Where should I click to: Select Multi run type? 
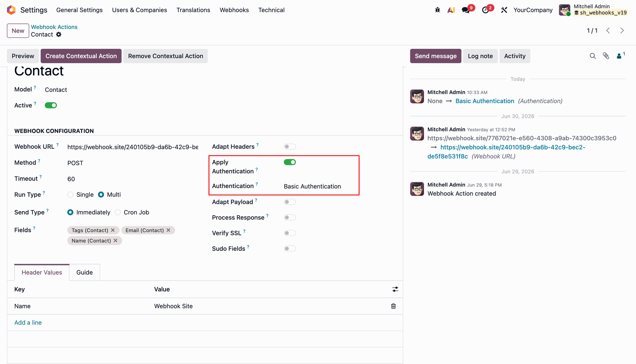[101, 195]
